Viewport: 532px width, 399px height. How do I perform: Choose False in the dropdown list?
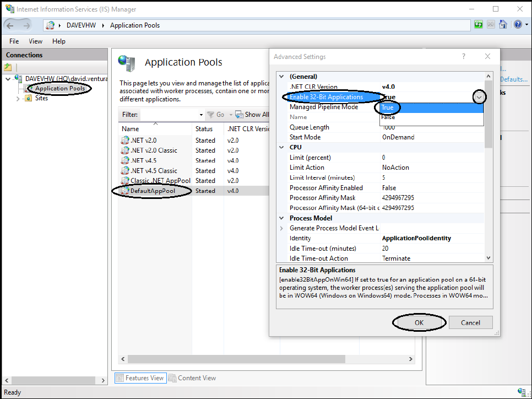tap(432, 117)
